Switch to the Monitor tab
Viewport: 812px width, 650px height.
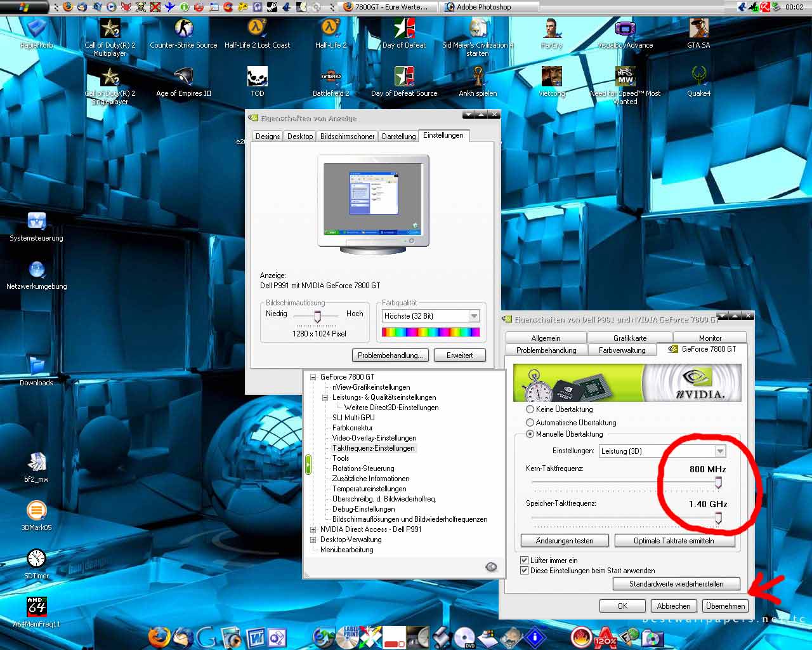pyautogui.click(x=710, y=338)
